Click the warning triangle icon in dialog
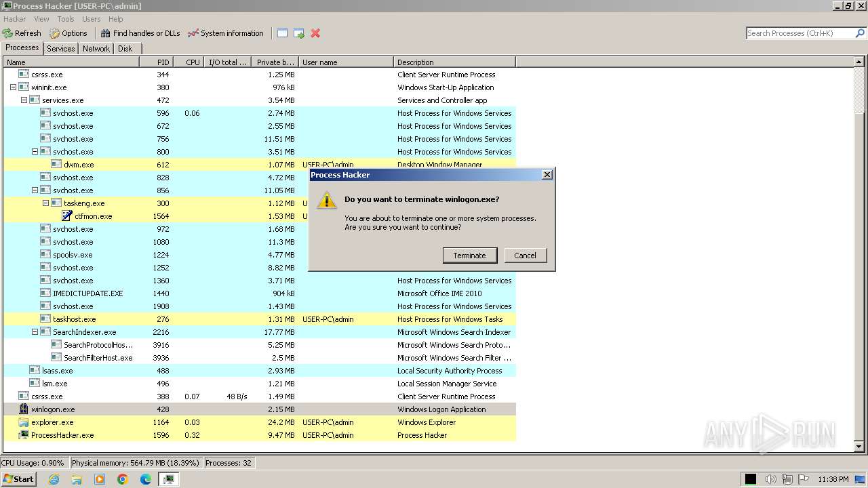 pos(327,200)
